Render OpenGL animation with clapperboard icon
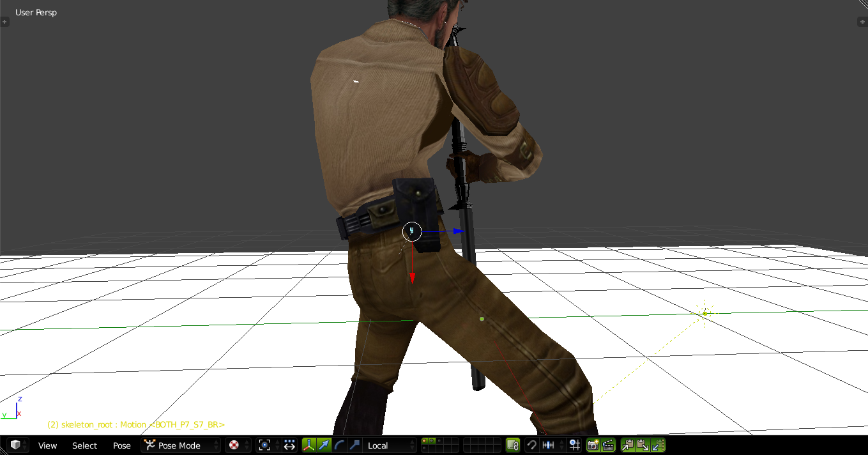 coord(609,445)
